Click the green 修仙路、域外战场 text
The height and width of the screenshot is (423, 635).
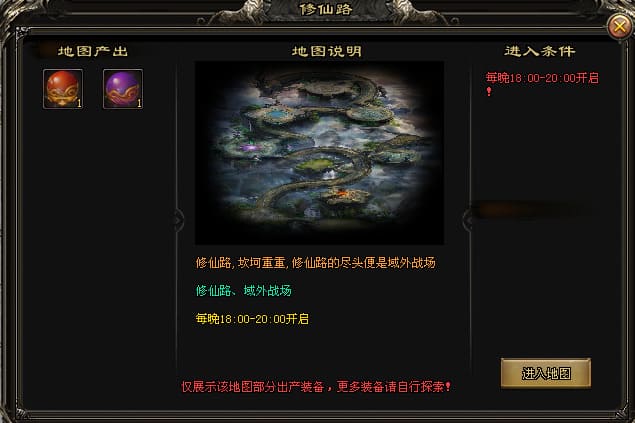pos(243,291)
